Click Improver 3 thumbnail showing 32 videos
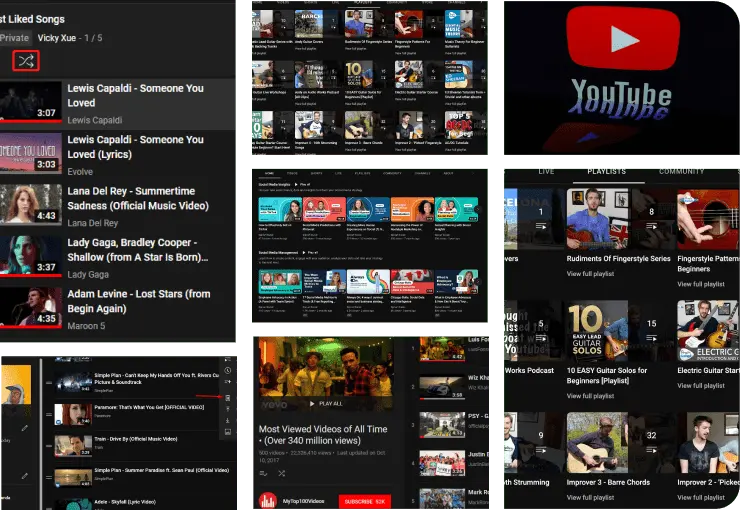This screenshot has width=740, height=510. click(619, 443)
